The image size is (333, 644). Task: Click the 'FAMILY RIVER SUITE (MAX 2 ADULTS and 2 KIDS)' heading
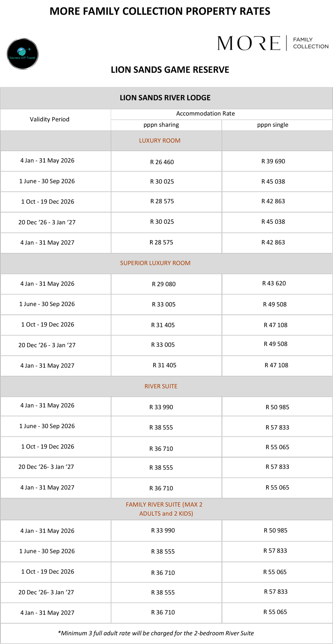[164, 509]
